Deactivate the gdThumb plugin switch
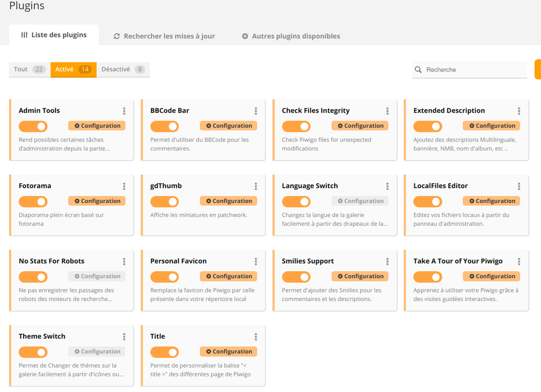541x392 pixels. [165, 201]
